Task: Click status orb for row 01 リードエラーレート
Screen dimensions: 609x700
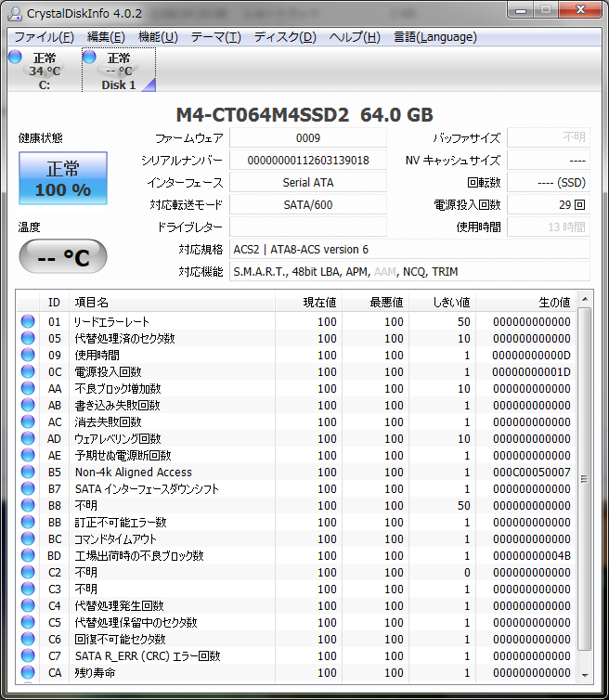Action: click(x=28, y=321)
